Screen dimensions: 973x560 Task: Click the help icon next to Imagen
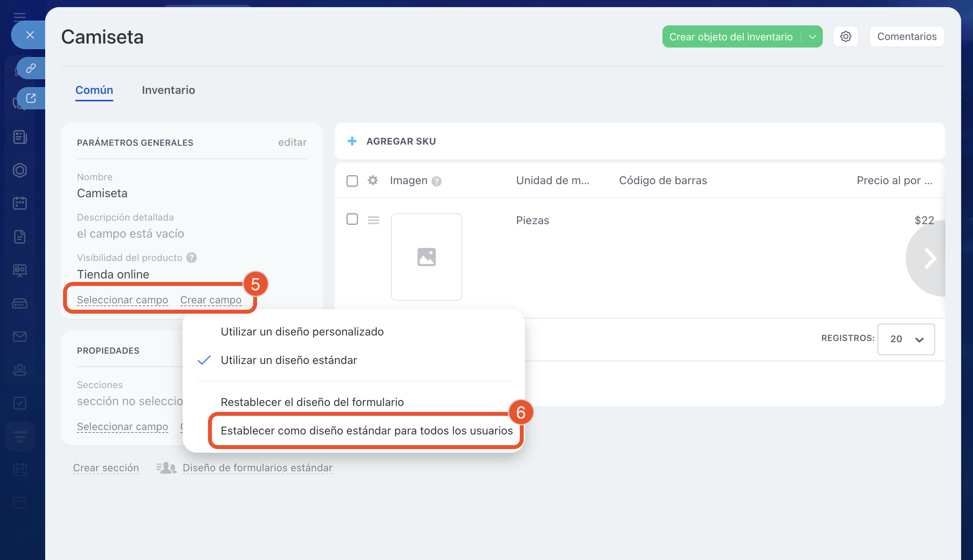(437, 181)
